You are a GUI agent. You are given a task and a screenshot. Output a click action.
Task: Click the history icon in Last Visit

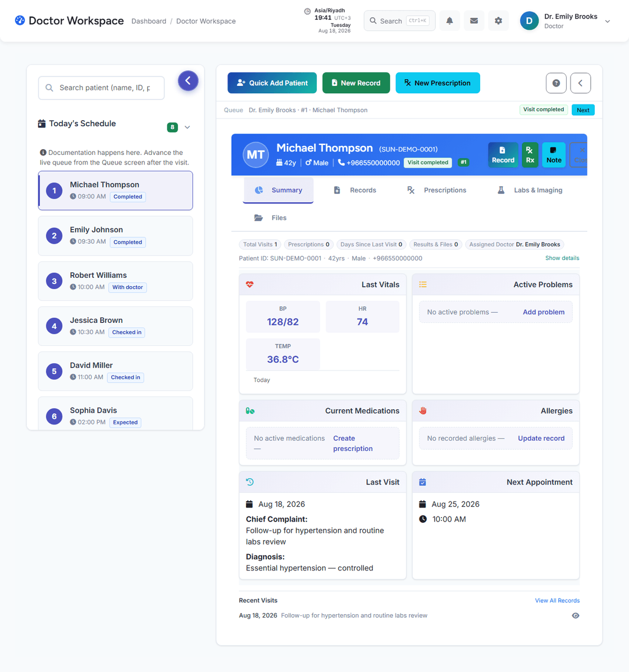pos(249,482)
